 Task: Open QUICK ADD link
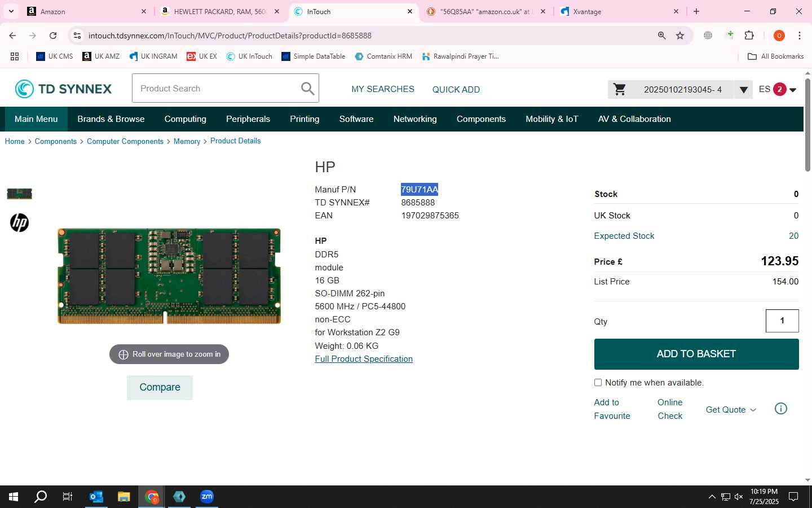click(x=456, y=89)
